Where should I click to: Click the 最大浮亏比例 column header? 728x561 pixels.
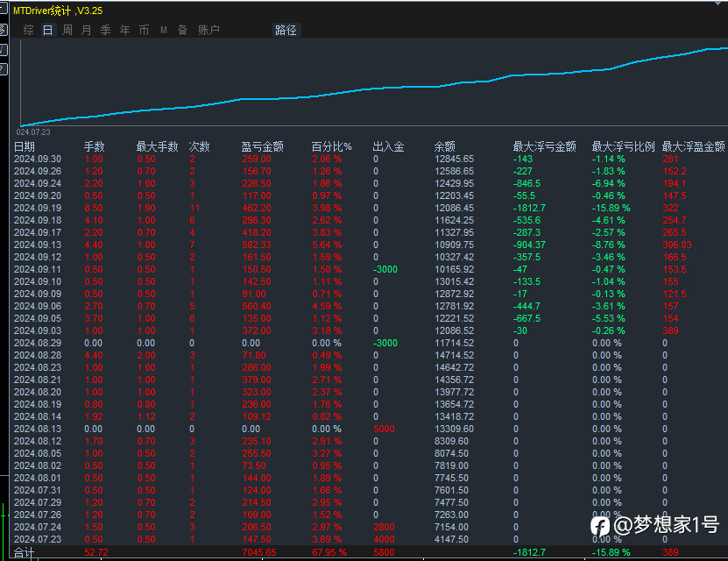pos(623,146)
